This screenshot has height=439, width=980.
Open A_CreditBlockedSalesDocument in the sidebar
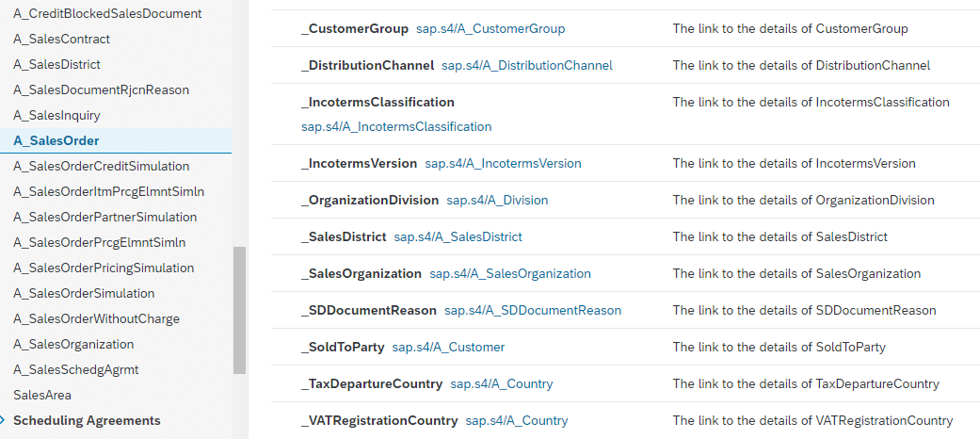pyautogui.click(x=107, y=13)
